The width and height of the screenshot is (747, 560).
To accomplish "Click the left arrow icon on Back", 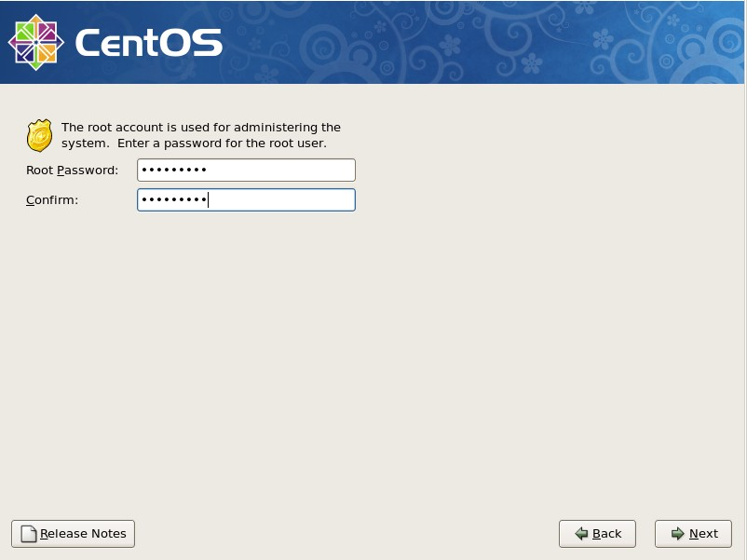I will 581,534.
